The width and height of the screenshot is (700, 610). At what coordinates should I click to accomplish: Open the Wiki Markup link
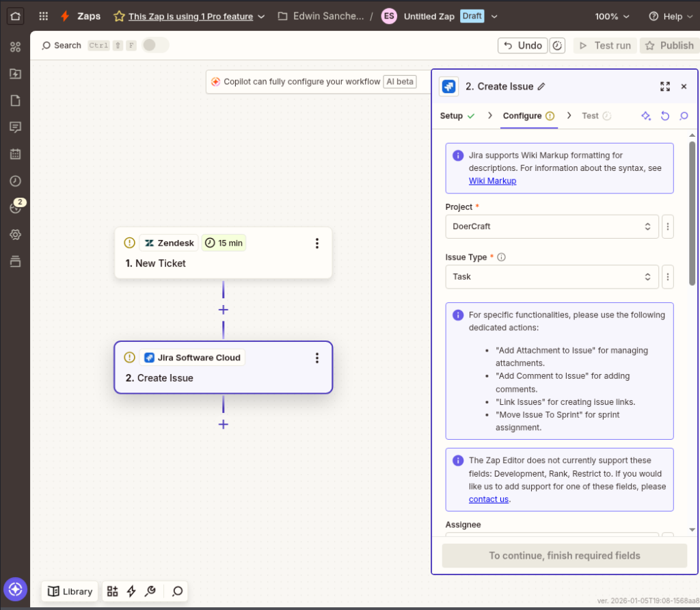[x=492, y=181]
